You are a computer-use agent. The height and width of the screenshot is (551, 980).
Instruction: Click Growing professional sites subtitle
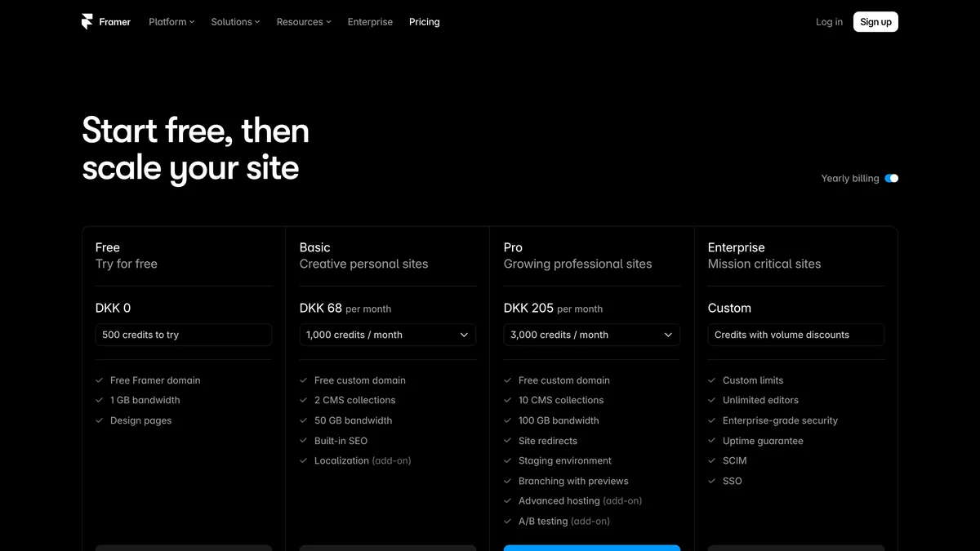[578, 264]
